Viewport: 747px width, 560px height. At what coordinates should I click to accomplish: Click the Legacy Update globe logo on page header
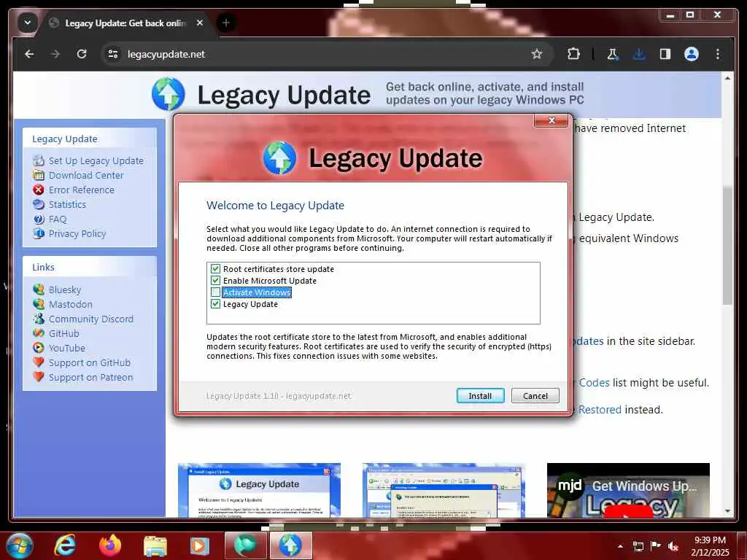[x=169, y=94]
